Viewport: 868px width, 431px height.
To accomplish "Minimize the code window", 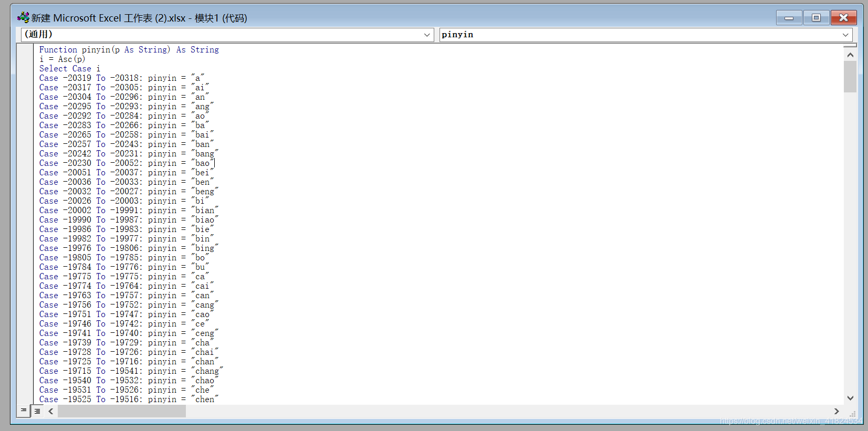I will [x=789, y=18].
